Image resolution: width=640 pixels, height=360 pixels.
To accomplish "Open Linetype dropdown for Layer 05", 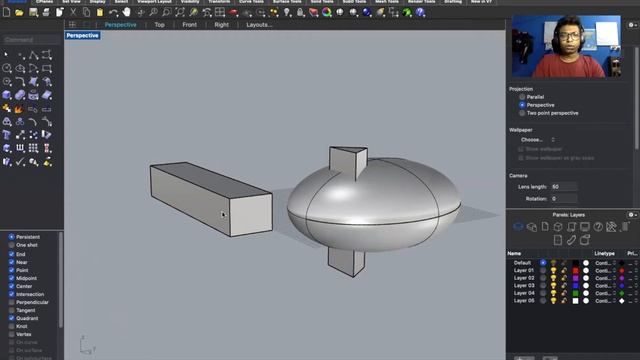I will tap(605, 301).
